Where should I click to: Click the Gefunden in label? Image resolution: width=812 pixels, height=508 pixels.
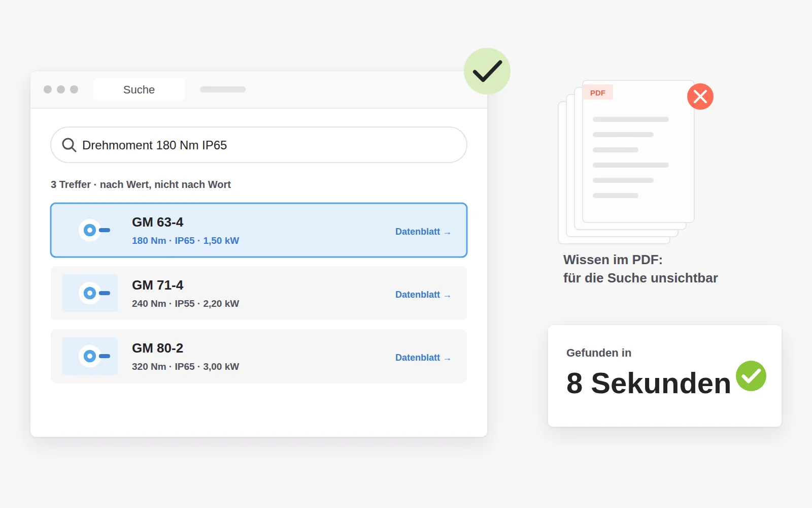599,353
